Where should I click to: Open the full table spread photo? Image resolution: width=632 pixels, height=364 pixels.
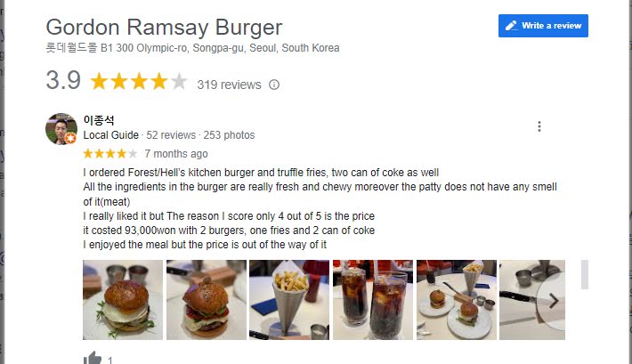457,300
